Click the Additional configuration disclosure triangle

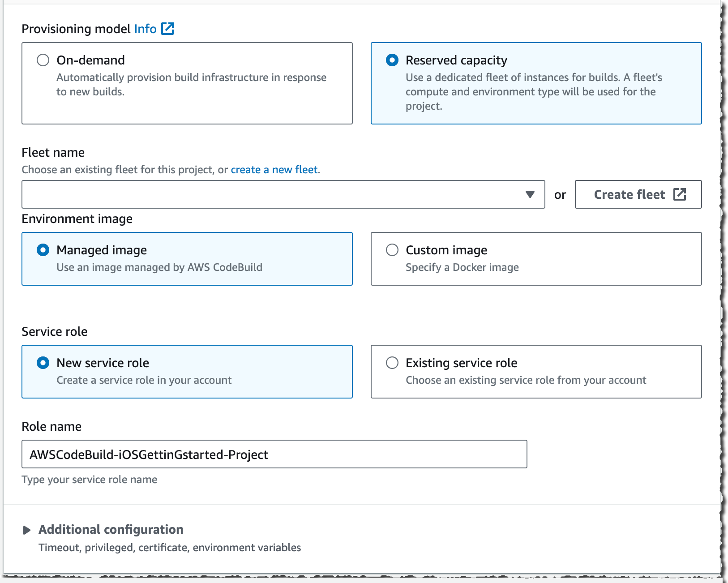[x=27, y=530]
